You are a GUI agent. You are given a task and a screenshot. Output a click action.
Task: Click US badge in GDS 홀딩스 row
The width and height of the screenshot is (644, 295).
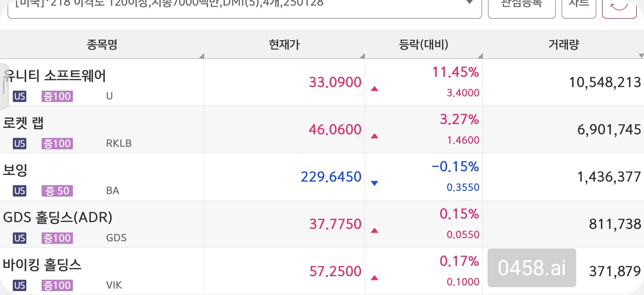tap(20, 238)
